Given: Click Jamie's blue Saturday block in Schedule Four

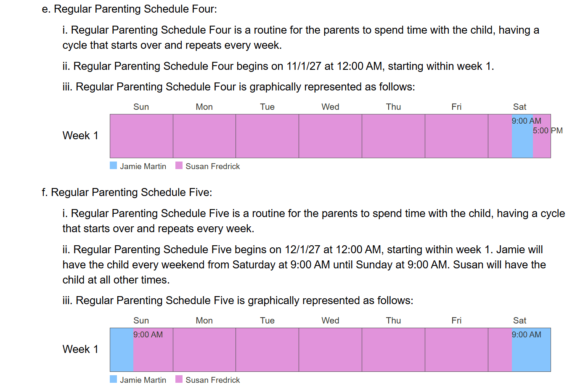Looking at the screenshot, I should pos(522,136).
